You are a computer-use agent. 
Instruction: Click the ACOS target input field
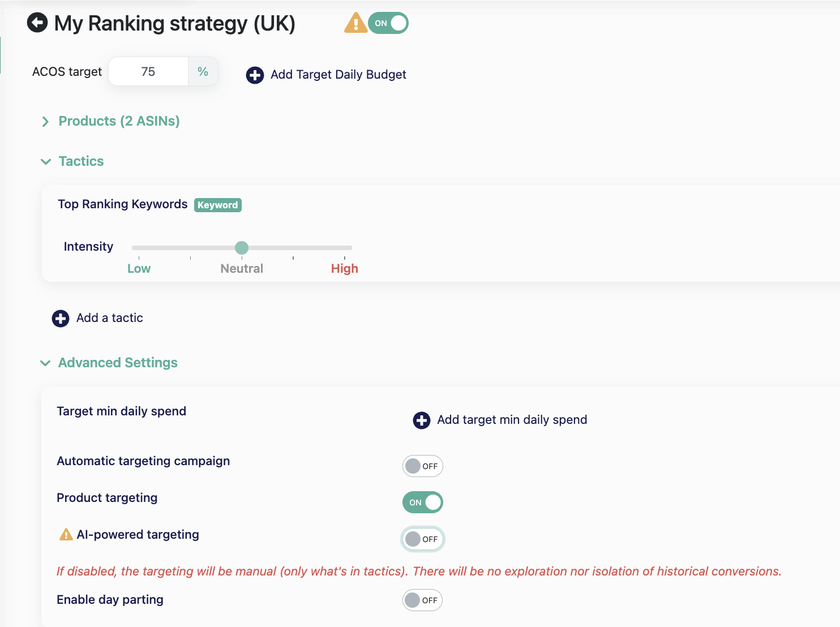tap(148, 72)
